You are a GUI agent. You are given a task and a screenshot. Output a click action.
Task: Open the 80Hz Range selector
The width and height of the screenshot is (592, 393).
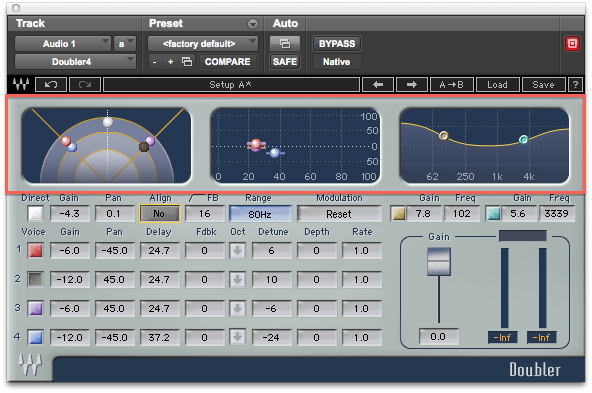click(260, 214)
